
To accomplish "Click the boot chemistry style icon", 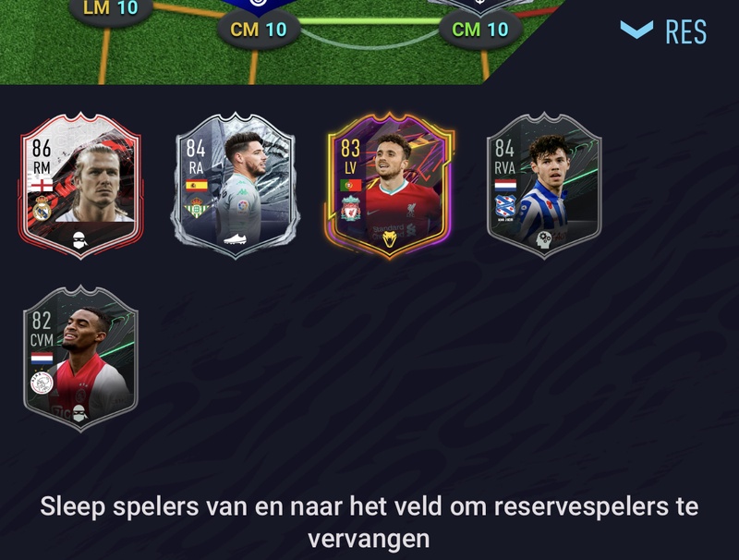I will pos(235,239).
